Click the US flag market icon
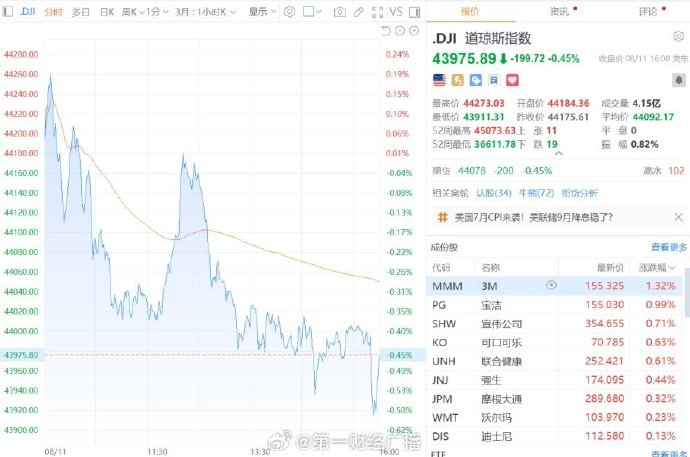 439,80
